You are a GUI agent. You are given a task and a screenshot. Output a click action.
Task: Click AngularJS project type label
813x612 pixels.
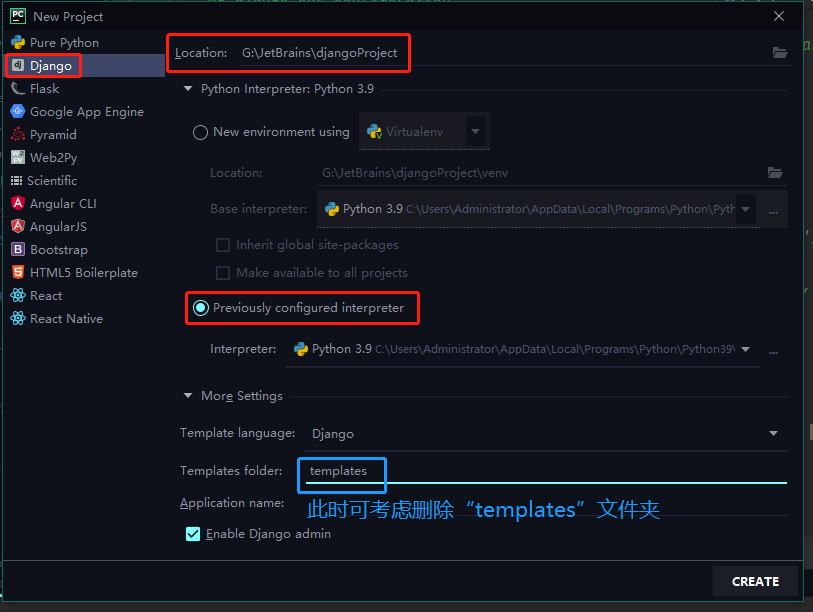click(59, 227)
